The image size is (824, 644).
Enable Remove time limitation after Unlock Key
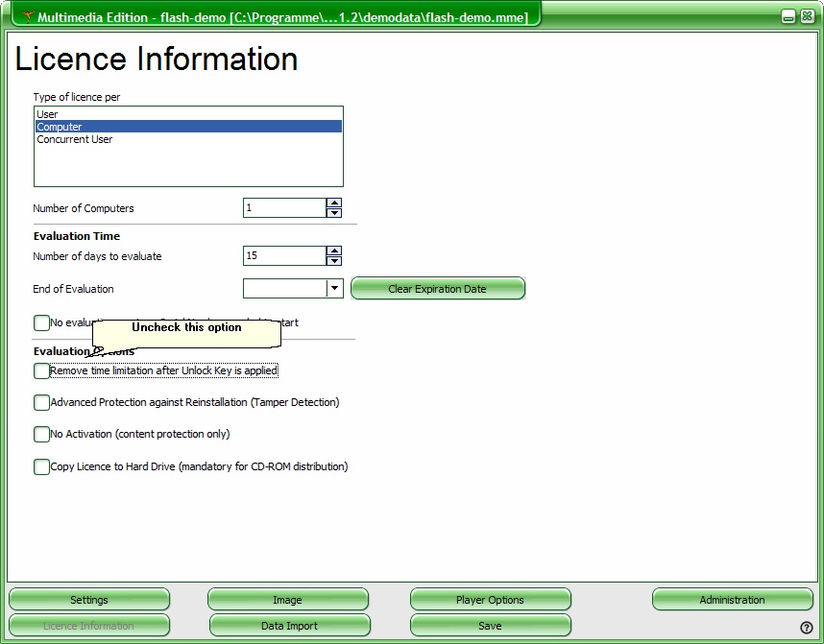click(41, 370)
